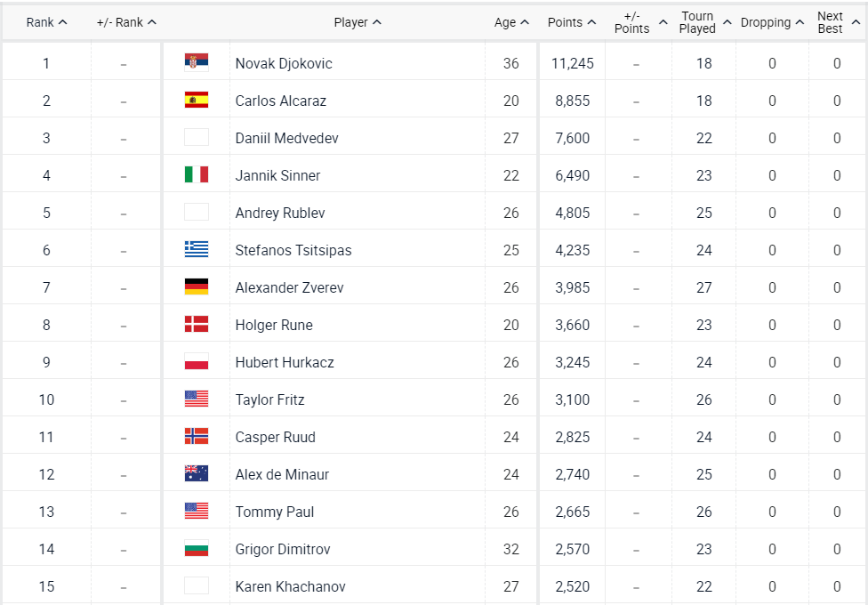Sort by Dropping points header
868x605 pixels.
[x=772, y=22]
